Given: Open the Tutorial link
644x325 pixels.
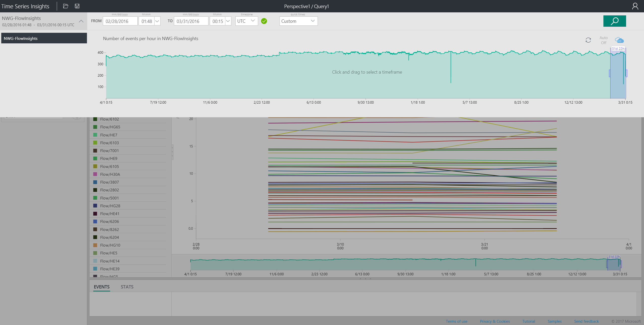Looking at the screenshot, I should click(x=529, y=321).
